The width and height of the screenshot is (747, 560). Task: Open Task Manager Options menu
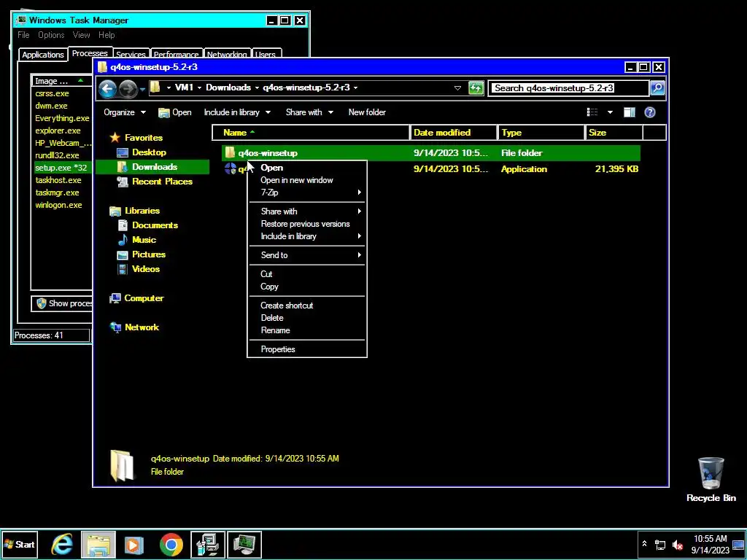coord(51,35)
